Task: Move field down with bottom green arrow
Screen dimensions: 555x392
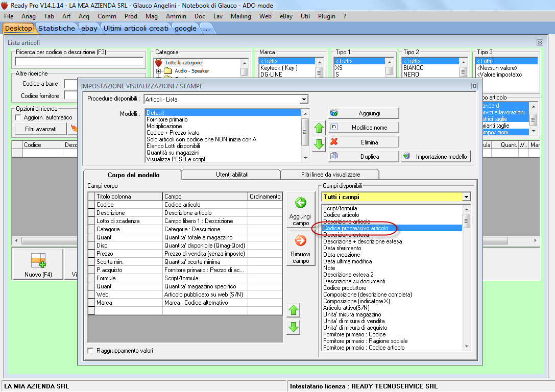Action: click(294, 327)
